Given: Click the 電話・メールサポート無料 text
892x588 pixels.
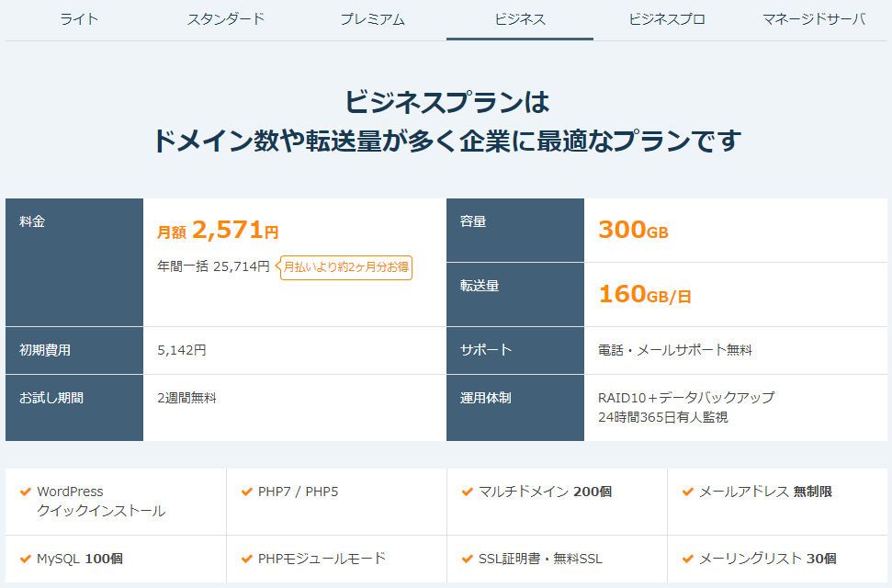Looking at the screenshot, I should pos(675,350).
